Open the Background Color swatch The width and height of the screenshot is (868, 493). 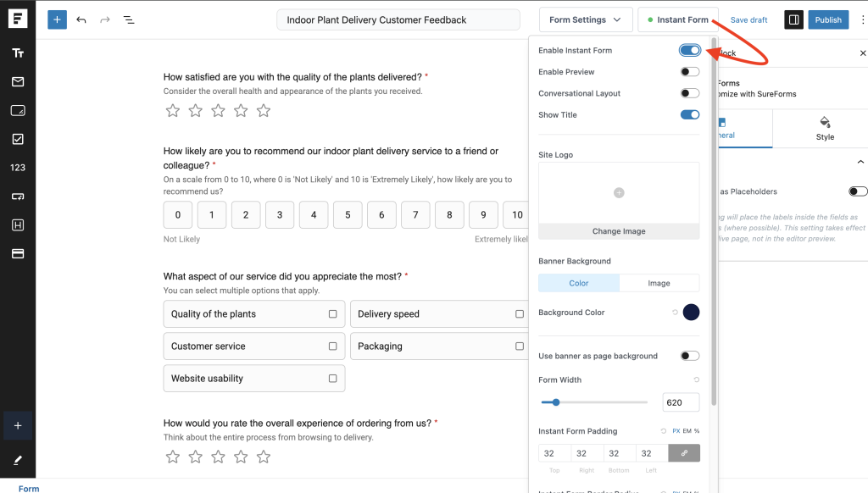(x=691, y=313)
